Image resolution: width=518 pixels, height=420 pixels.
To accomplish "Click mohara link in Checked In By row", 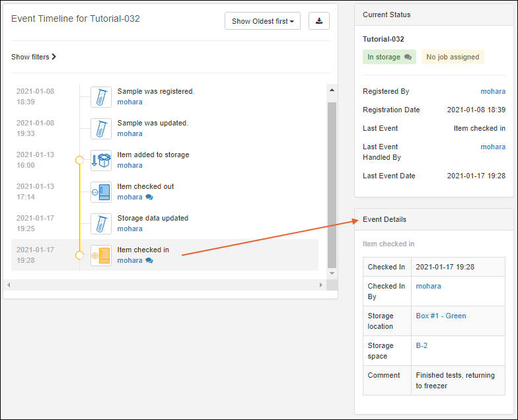I will click(x=428, y=286).
